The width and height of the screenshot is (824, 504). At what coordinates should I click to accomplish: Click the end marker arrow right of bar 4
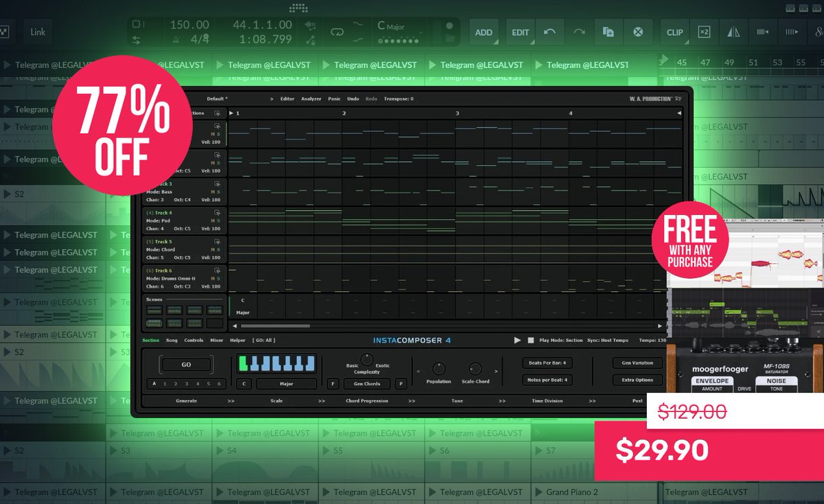coord(679,113)
